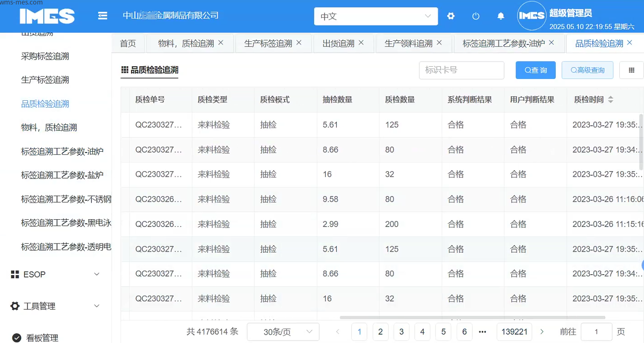Click the 共 4176614 条 total count
This screenshot has width=644, height=343.
pyautogui.click(x=213, y=332)
